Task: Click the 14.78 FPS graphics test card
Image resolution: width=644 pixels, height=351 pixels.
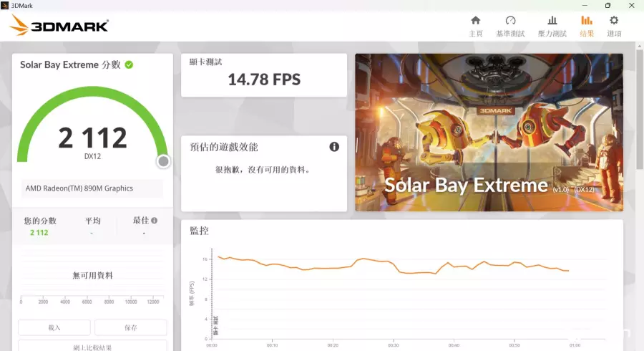Action: (x=264, y=75)
